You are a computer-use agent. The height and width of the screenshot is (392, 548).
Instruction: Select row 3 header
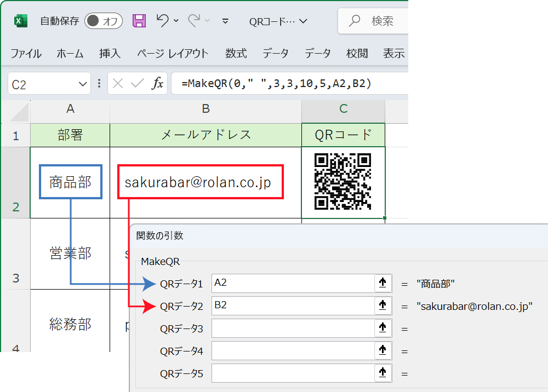point(16,254)
